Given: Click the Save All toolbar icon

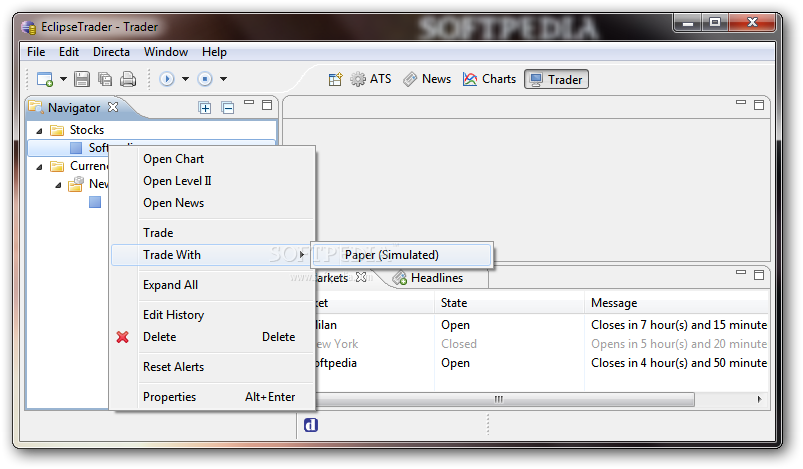Looking at the screenshot, I should (x=105, y=79).
